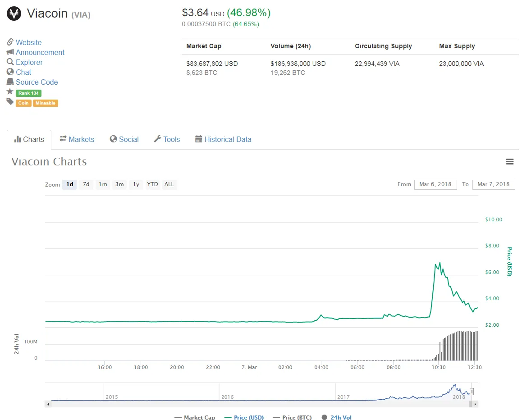The image size is (522, 420).
Task: Click the link icon beside Website
Action: point(10,42)
